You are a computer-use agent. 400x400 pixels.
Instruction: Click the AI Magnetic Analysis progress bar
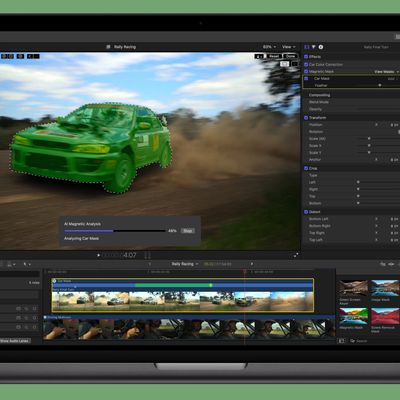[115, 231]
